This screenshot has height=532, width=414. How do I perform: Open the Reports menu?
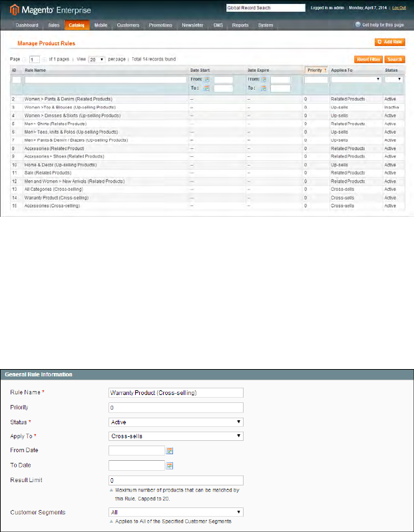point(240,25)
